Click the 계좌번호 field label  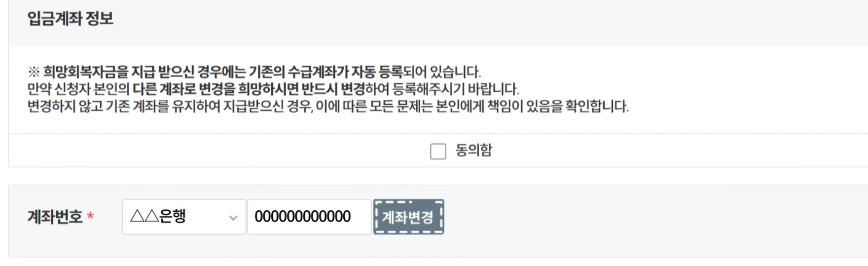(55, 217)
